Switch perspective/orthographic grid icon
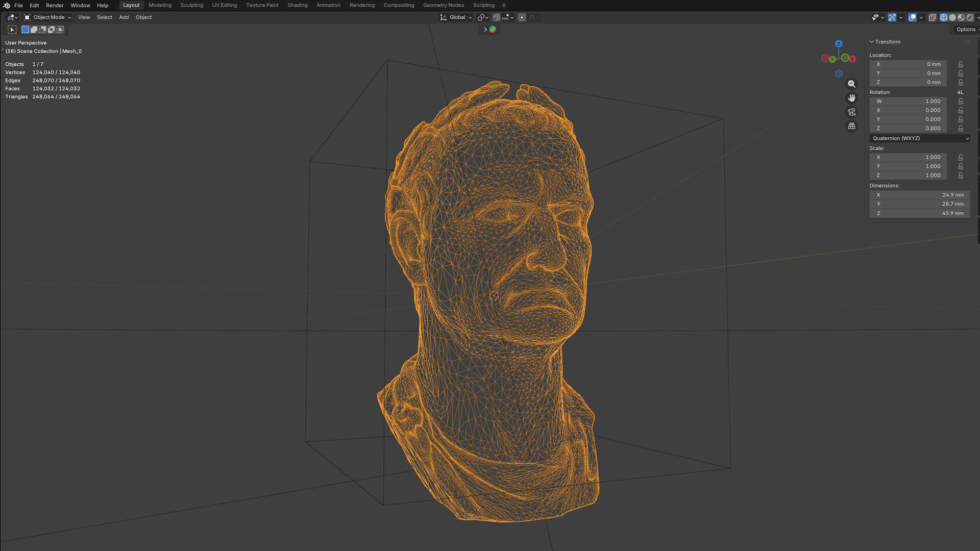 pos(851,126)
